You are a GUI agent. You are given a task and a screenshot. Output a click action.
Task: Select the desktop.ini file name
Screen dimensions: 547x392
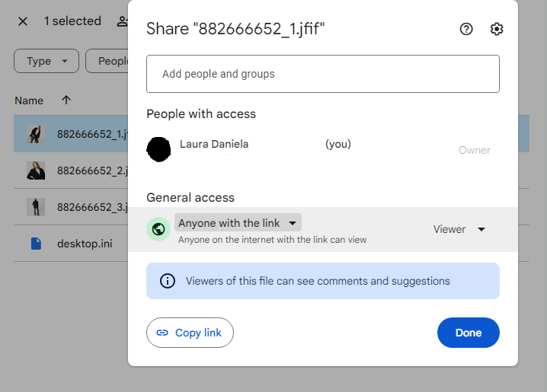tap(85, 244)
